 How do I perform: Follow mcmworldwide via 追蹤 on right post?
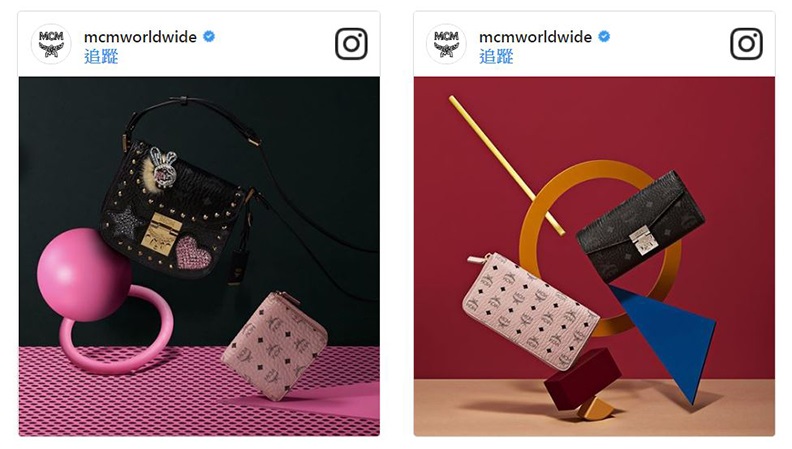pyautogui.click(x=496, y=56)
